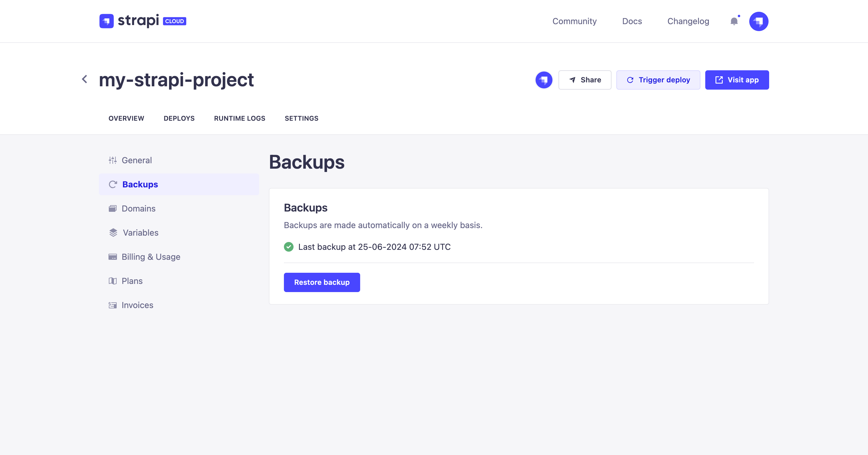868x455 pixels.
Task: Click the Domains browser icon
Action: click(113, 208)
